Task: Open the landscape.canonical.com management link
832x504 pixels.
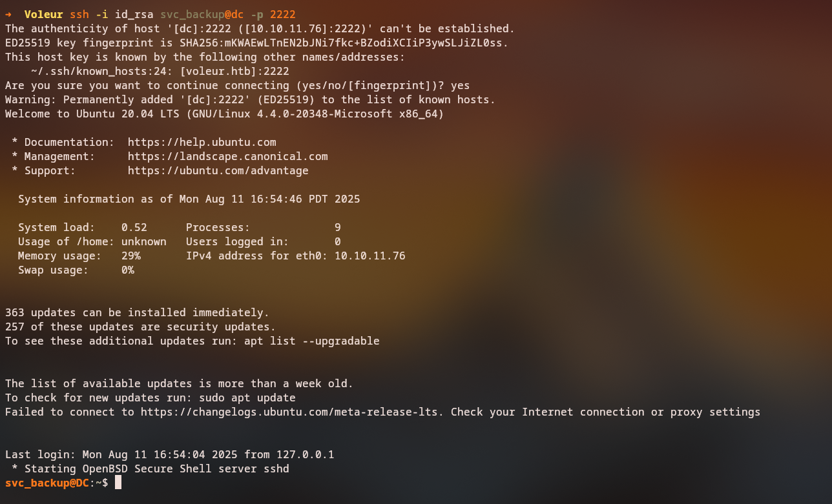Action: coord(227,156)
